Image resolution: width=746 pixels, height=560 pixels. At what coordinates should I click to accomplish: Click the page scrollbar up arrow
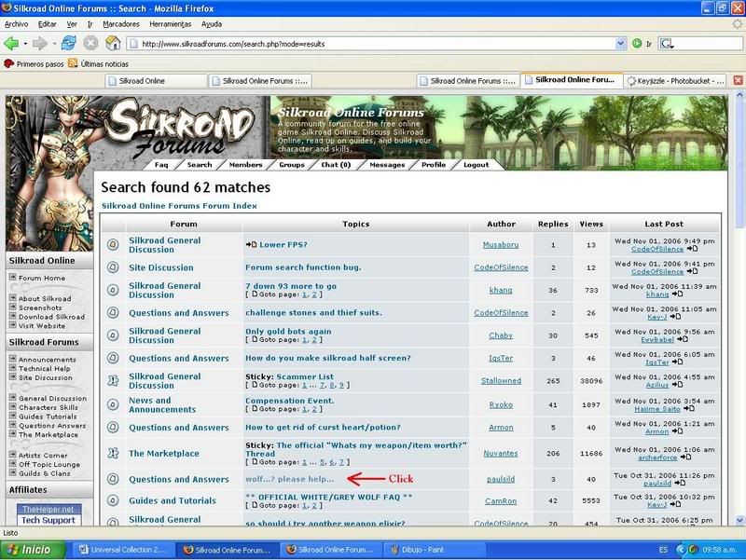(x=739, y=95)
